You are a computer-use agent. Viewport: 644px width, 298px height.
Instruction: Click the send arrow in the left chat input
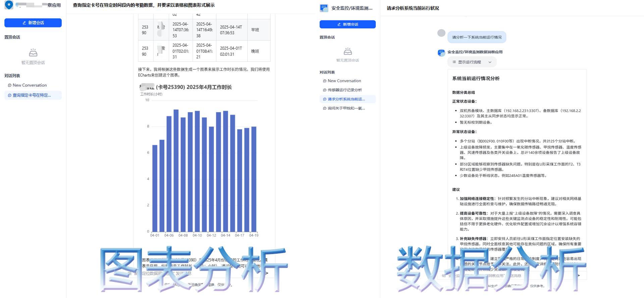coord(266,273)
